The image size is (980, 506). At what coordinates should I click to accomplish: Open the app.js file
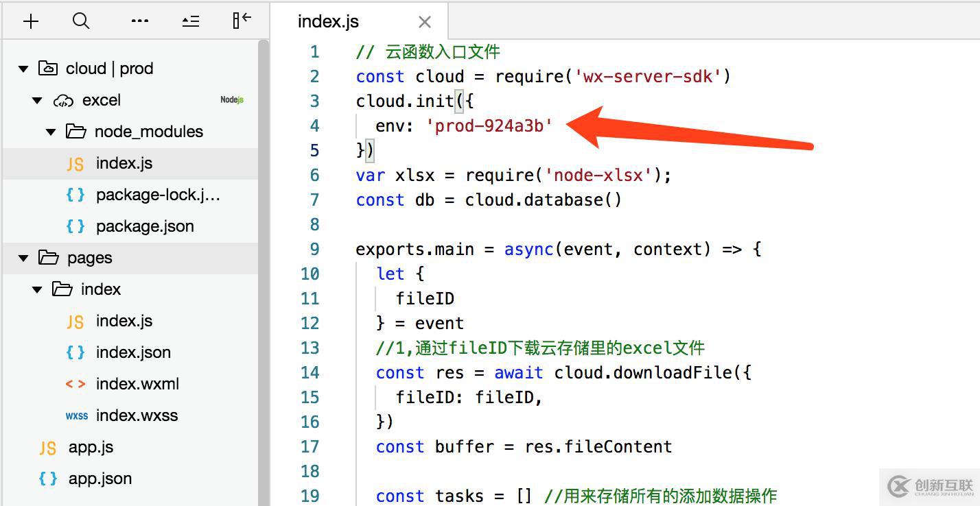point(91,447)
